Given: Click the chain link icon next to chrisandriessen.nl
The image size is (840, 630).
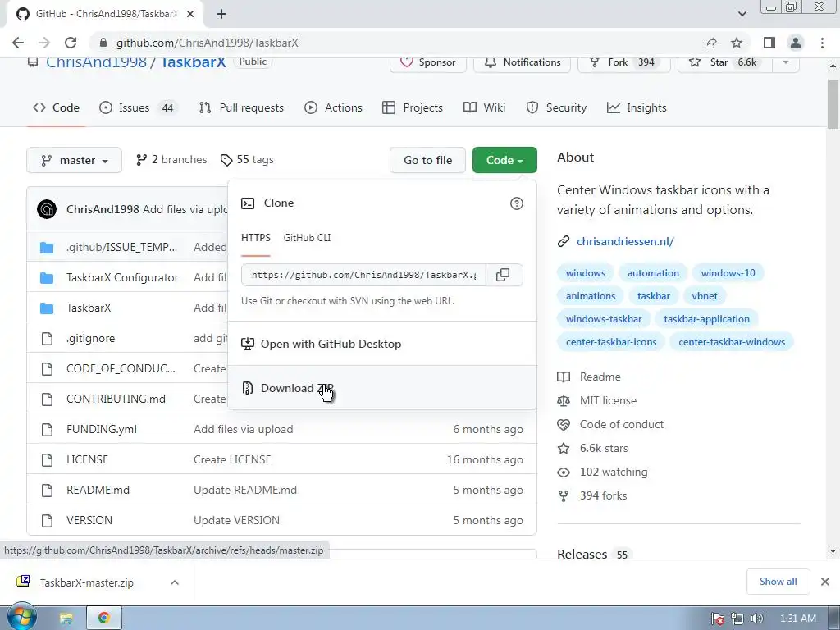Looking at the screenshot, I should [x=563, y=242].
